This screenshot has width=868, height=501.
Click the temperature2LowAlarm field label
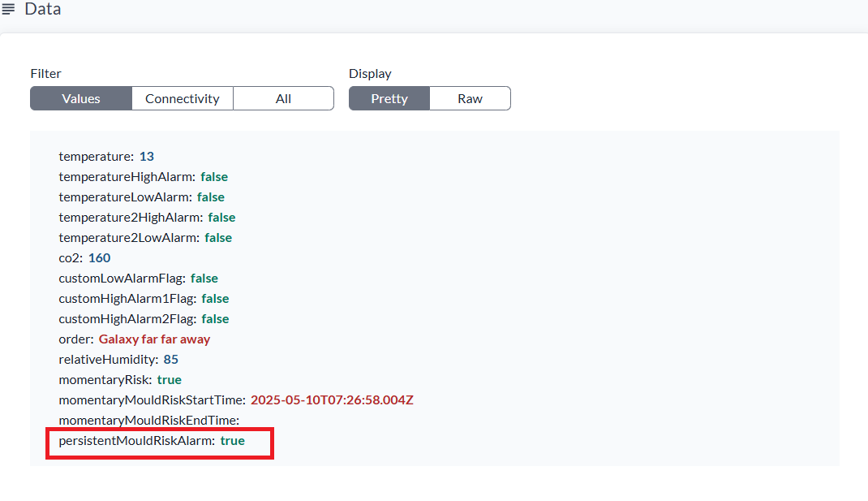coord(128,237)
